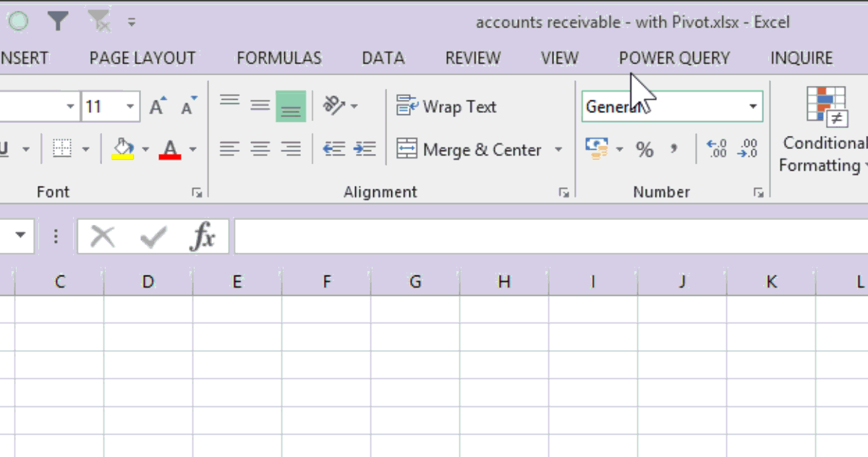Click the Filter icon in Quick Access Toolbar
This screenshot has height=457, width=868.
pyautogui.click(x=58, y=21)
